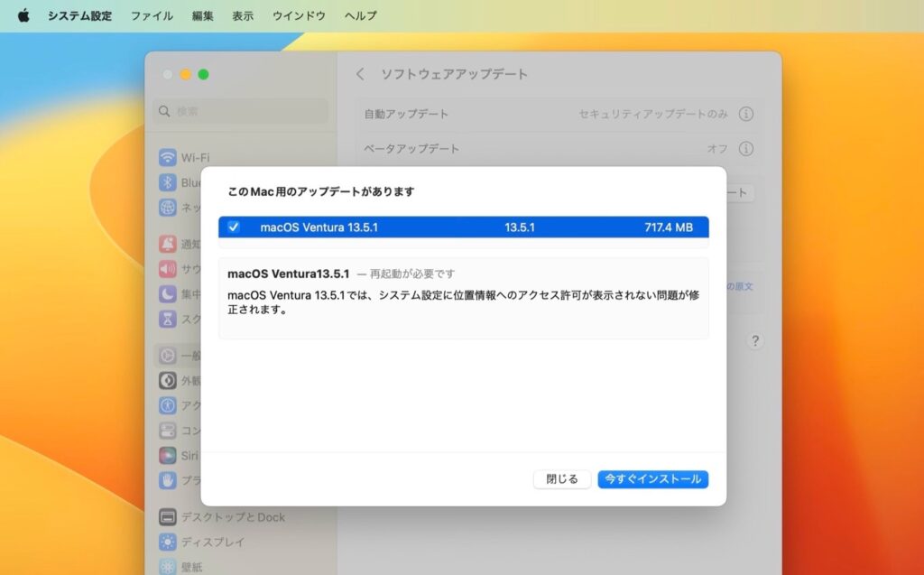Click the help question mark button
Viewport: 924px width, 575px height.
[x=755, y=340]
